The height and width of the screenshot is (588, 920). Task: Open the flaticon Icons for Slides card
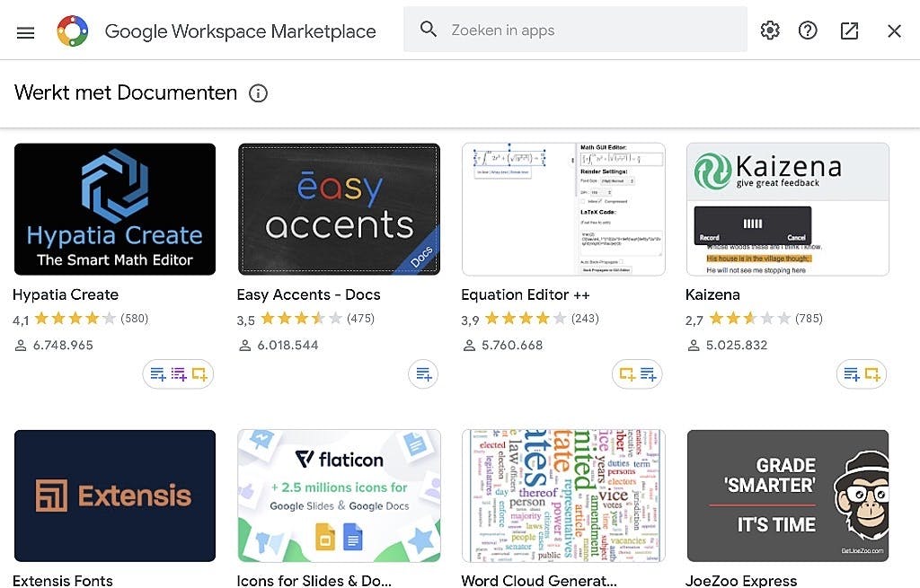coord(339,496)
